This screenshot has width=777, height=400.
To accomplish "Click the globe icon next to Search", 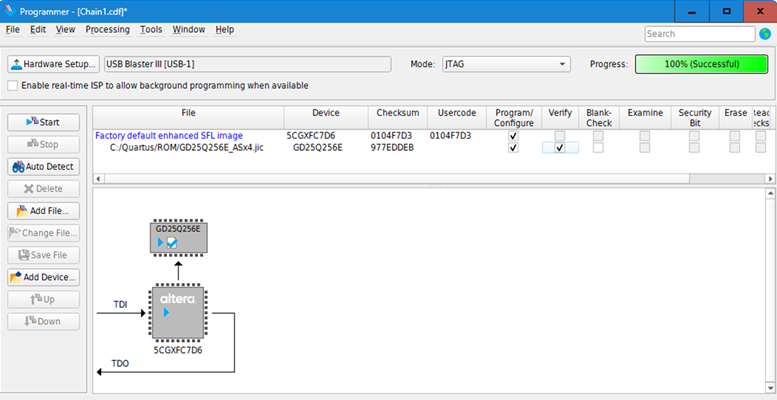I will point(765,34).
